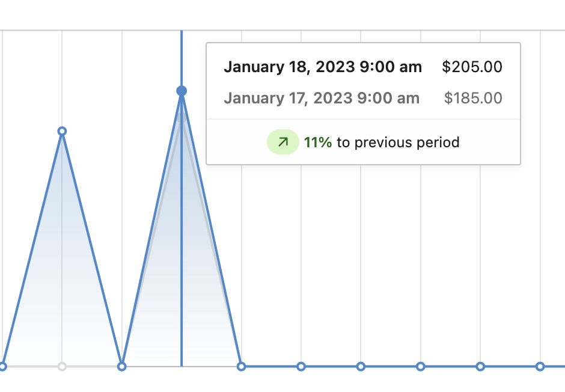Click the January 18, 2023 9:00 am label
The height and width of the screenshot is (392, 565).
(323, 67)
